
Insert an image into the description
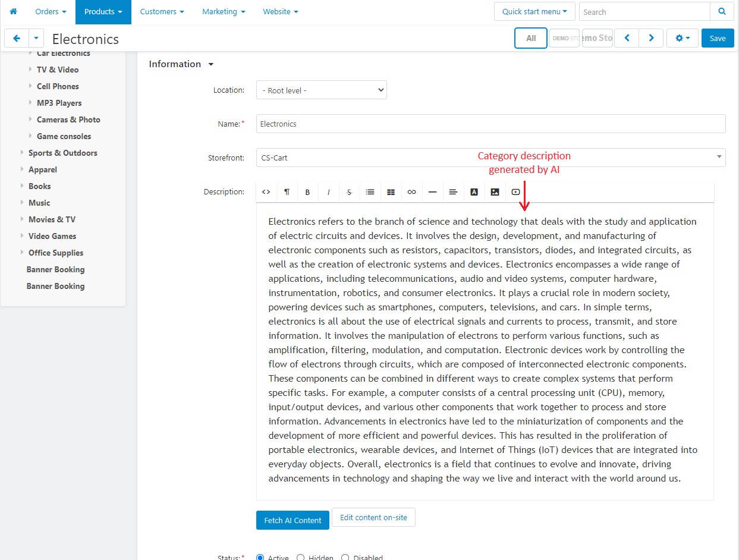click(495, 192)
